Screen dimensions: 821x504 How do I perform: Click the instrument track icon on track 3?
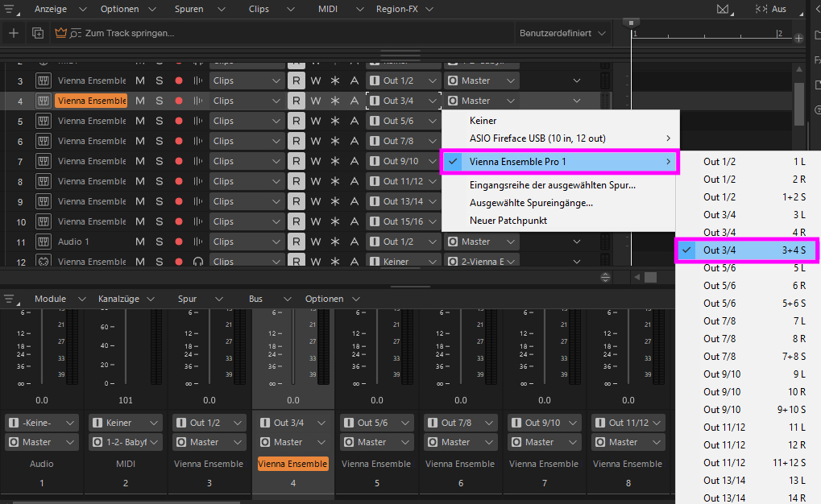(43, 81)
